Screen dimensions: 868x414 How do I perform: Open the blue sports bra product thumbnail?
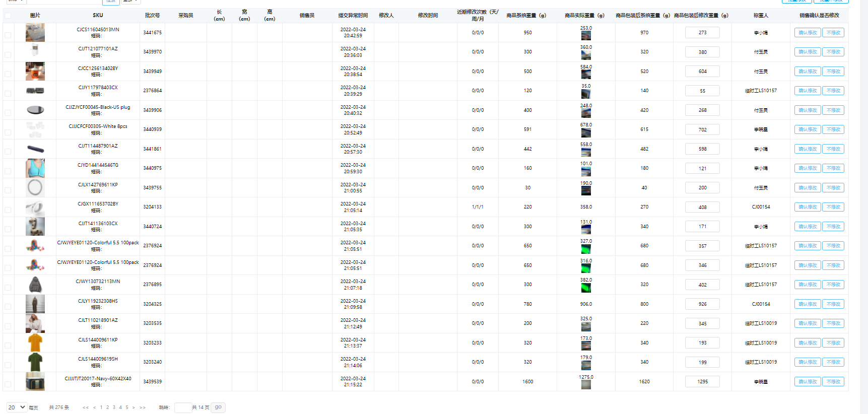pyautogui.click(x=35, y=168)
